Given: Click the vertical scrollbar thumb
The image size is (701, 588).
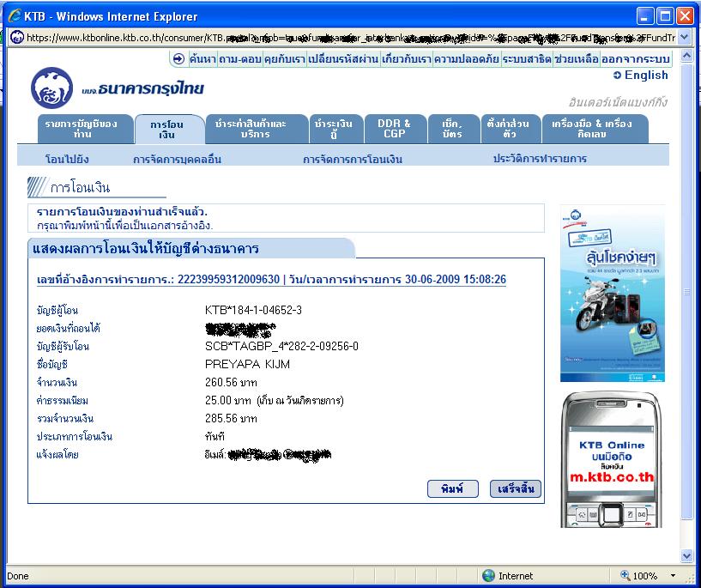Looking at the screenshot, I should [686, 292].
